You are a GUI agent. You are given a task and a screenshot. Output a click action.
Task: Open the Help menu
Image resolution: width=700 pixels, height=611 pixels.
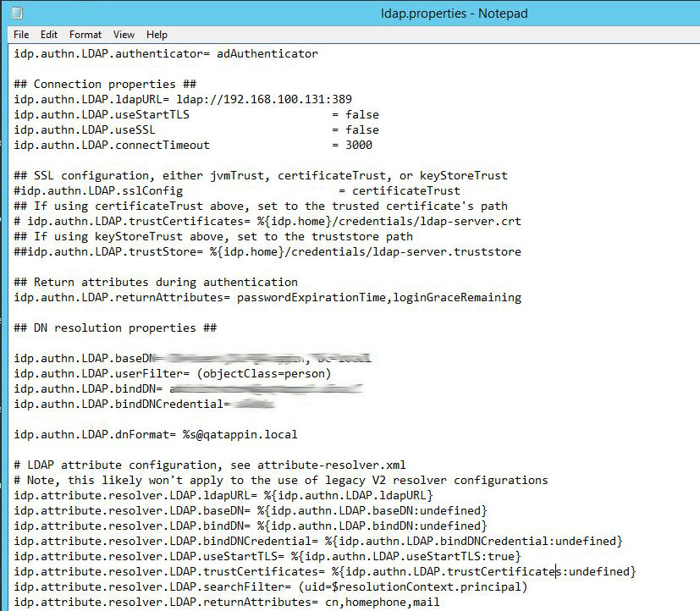point(157,35)
